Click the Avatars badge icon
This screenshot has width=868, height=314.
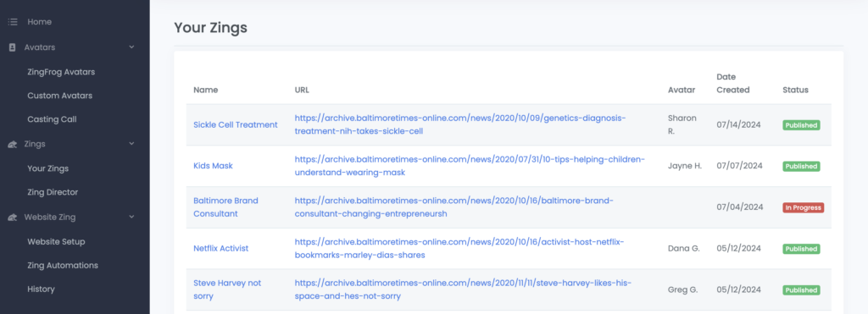(13, 47)
